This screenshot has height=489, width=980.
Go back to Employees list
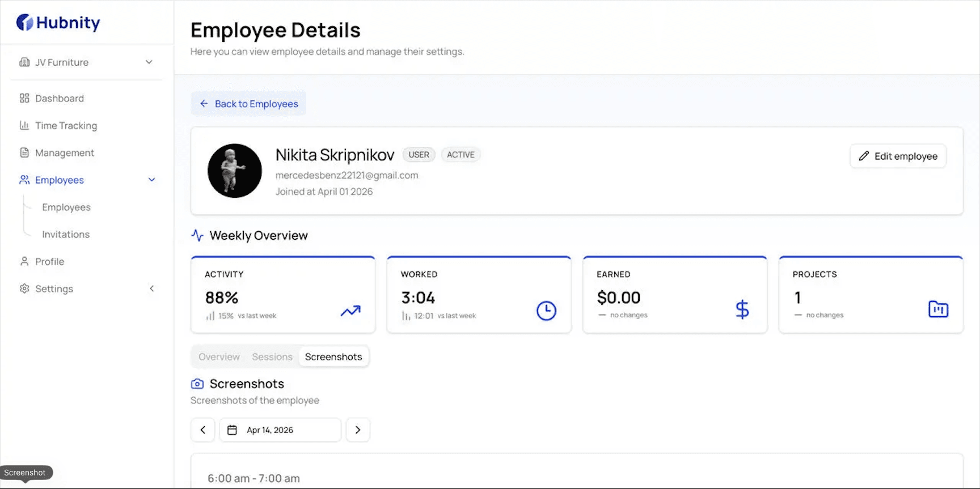click(x=248, y=104)
